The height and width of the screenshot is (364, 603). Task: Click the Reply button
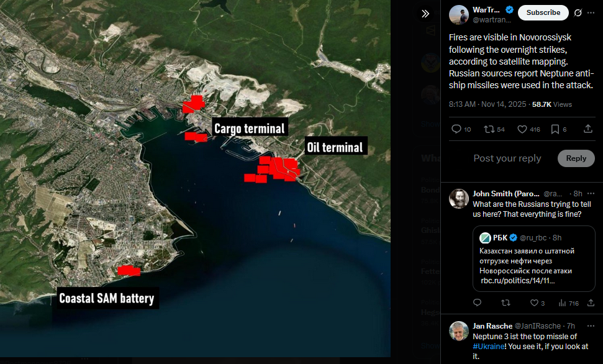576,158
